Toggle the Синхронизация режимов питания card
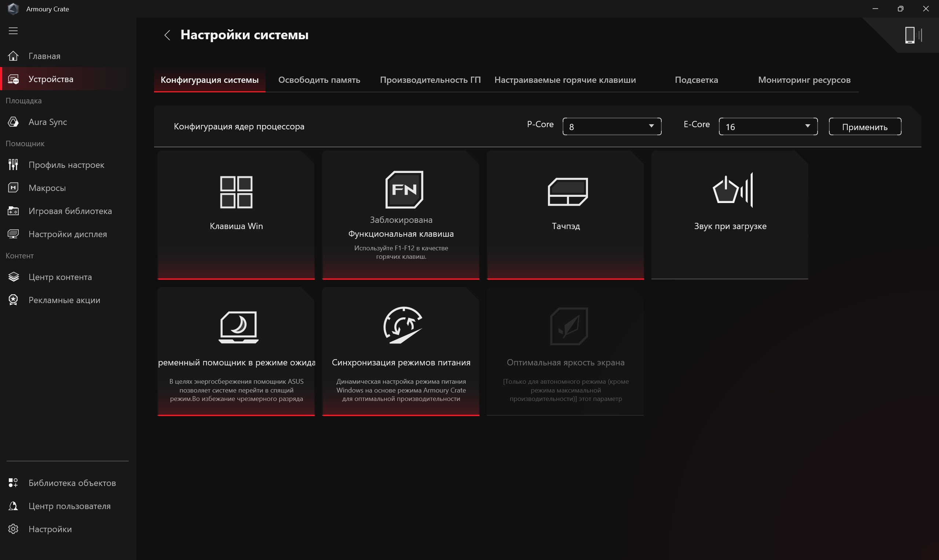Screen dimensions: 939x560 (401, 351)
